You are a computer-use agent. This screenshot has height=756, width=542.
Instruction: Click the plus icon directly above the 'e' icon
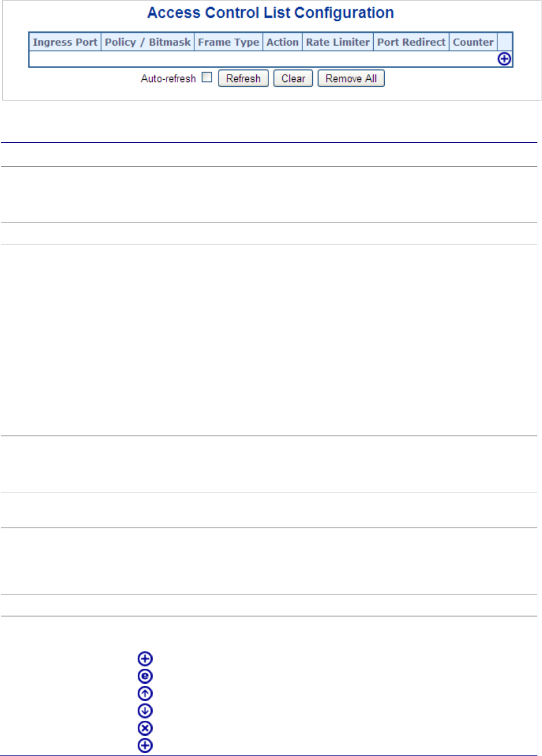[x=145, y=658]
